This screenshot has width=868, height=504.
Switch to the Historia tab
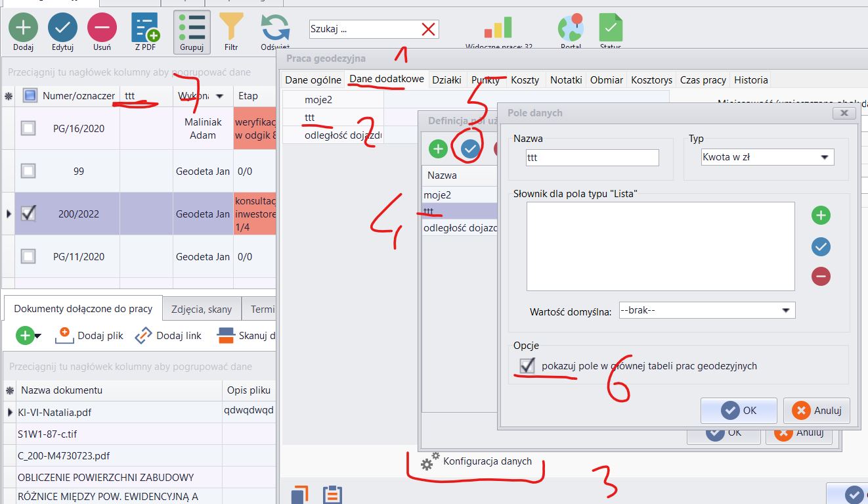click(751, 80)
